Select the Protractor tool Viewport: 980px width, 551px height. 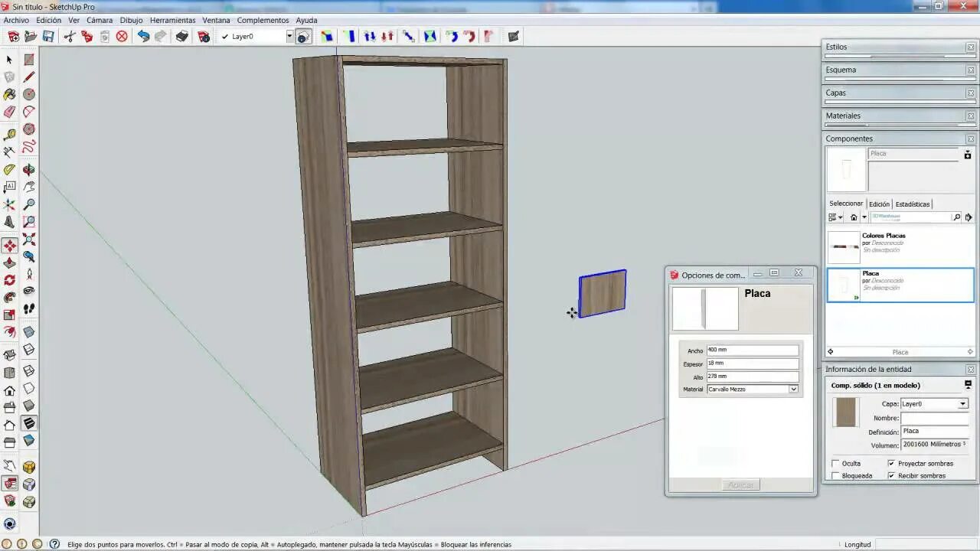point(9,169)
